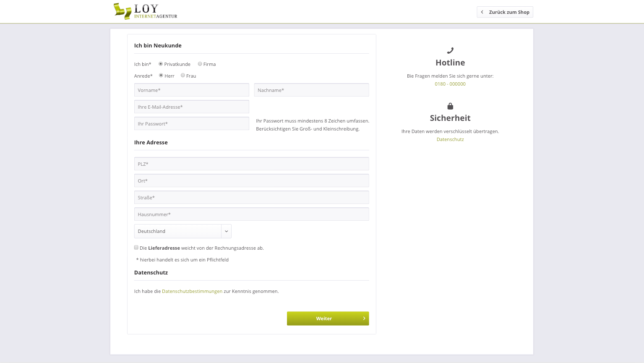Choose Herr as salutation
Viewport: 644px width, 363px height.
pos(161,76)
